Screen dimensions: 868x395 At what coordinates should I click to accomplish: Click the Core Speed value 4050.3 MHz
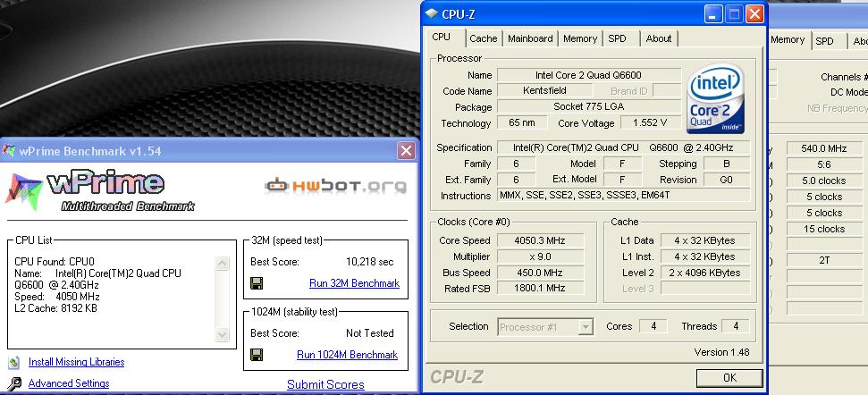tap(540, 240)
